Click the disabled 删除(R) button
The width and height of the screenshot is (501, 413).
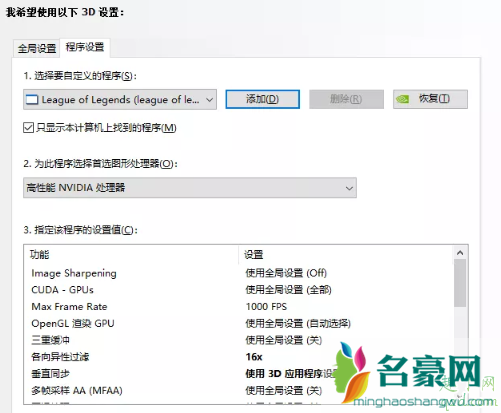(x=346, y=99)
